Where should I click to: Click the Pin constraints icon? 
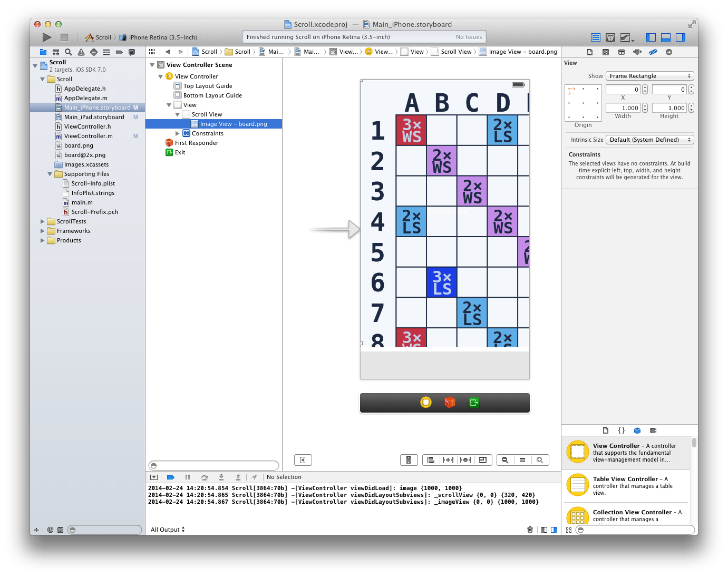[448, 459]
